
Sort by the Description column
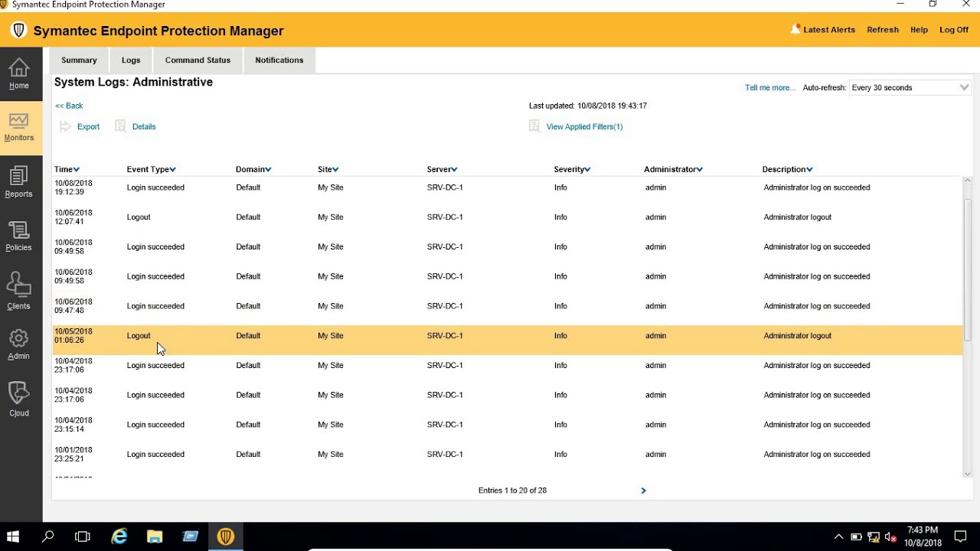click(787, 169)
